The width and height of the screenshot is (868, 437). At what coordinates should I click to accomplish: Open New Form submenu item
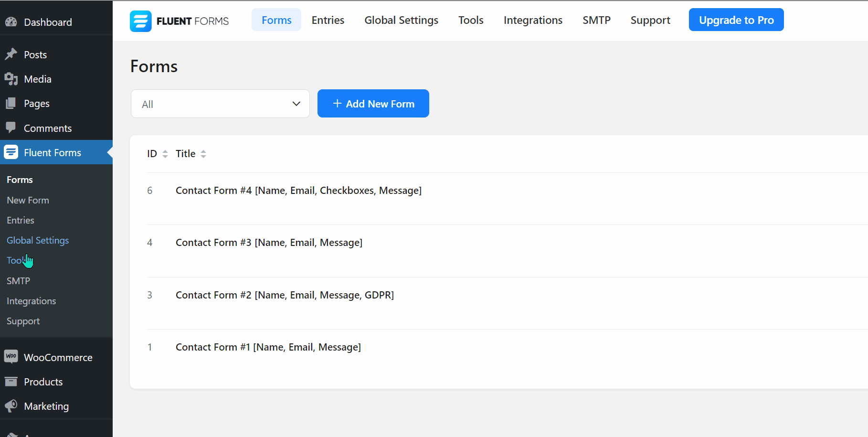28,200
